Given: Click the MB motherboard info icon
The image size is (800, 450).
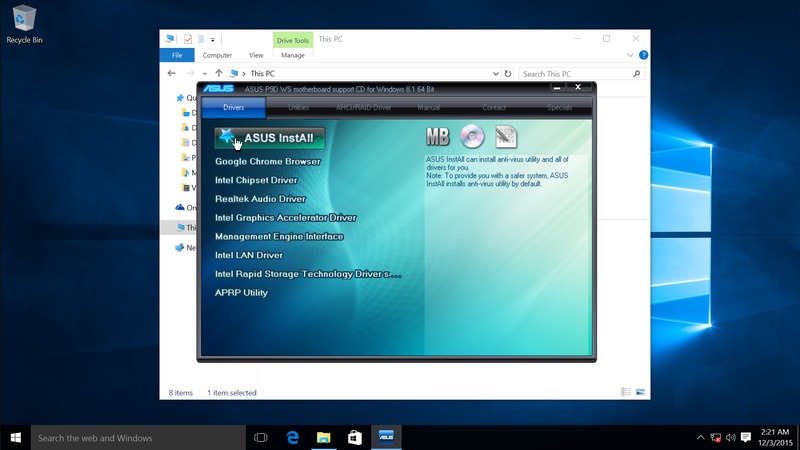Looking at the screenshot, I should (438, 137).
